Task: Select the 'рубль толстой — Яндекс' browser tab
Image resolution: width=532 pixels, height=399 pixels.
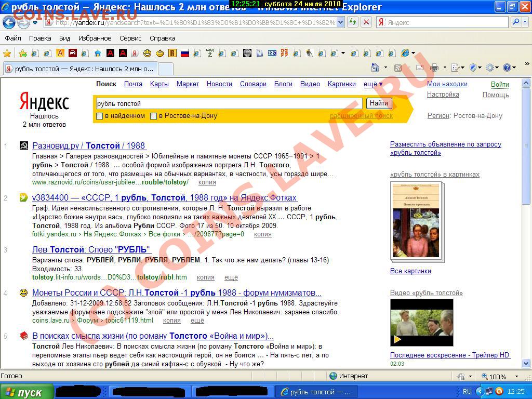Action: pos(81,69)
